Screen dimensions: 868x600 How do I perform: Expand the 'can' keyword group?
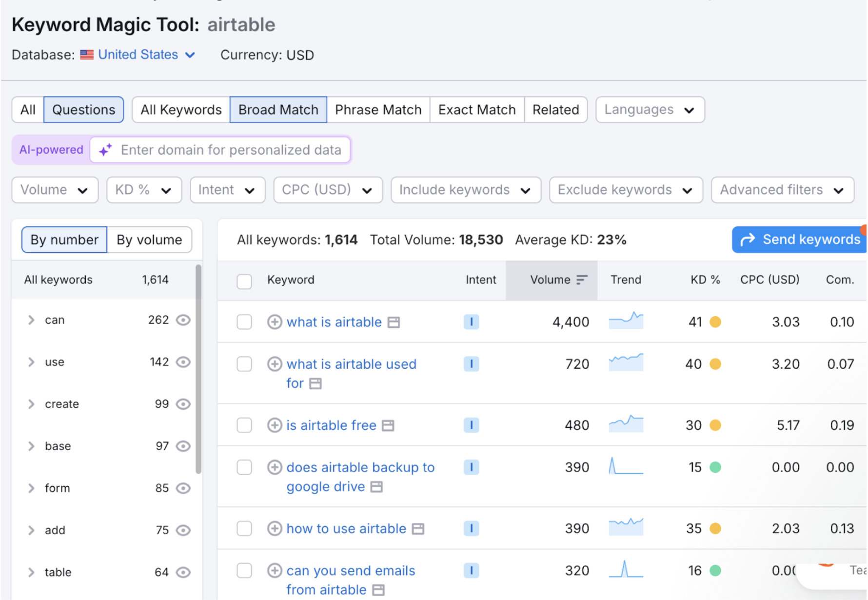point(31,320)
